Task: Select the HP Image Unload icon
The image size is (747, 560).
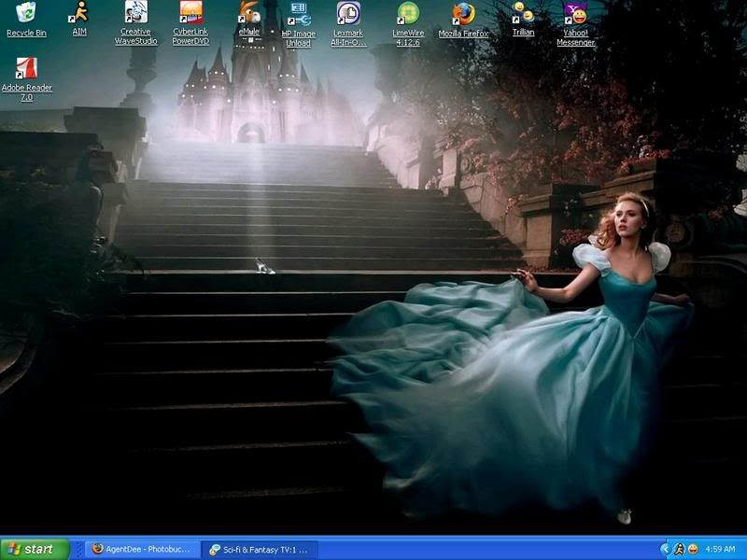Action: (298, 15)
